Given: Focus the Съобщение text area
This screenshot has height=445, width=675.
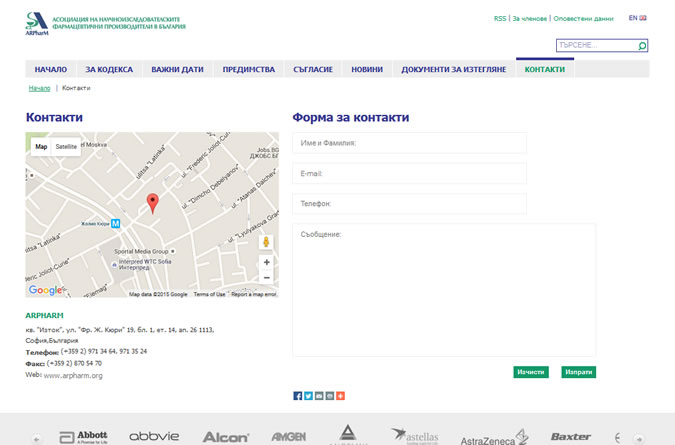Looking at the screenshot, I should click(444, 290).
